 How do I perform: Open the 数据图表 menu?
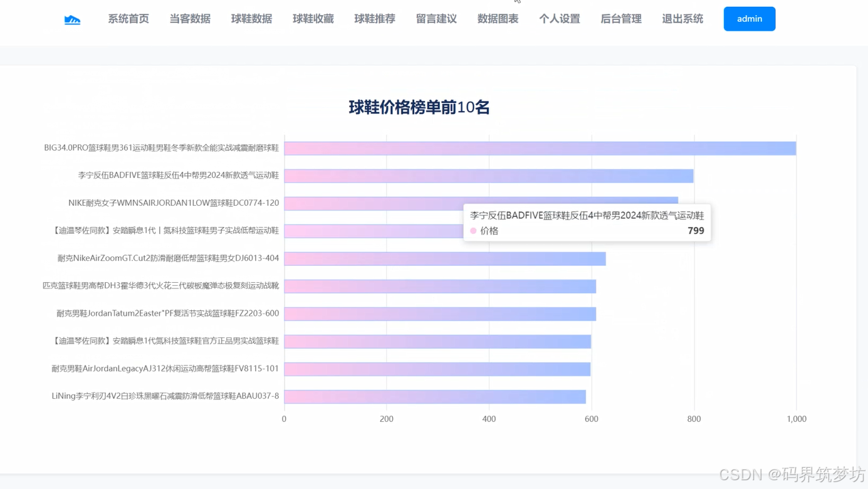tap(498, 19)
